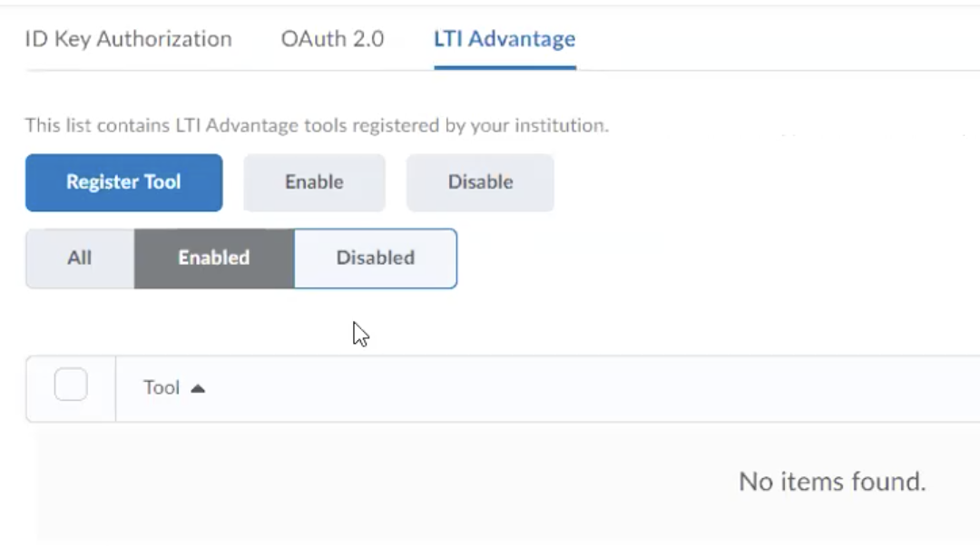Click the Disable action button
This screenshot has height=546, width=980.
tap(480, 182)
